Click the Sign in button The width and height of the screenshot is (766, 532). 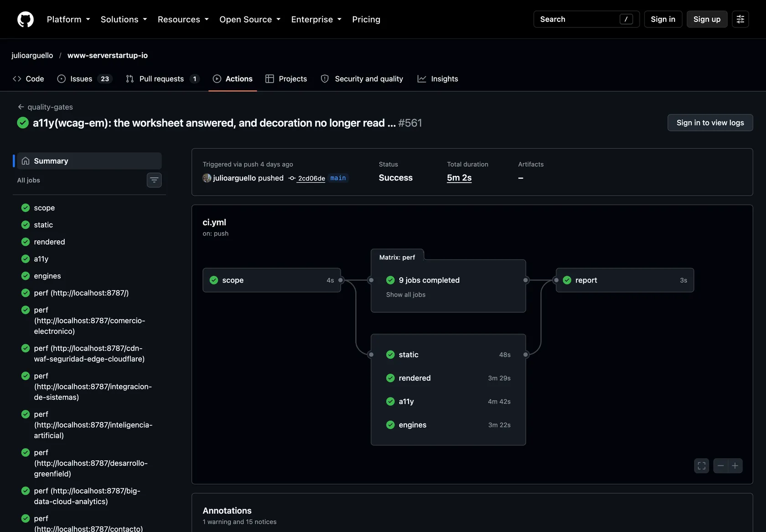(x=663, y=19)
